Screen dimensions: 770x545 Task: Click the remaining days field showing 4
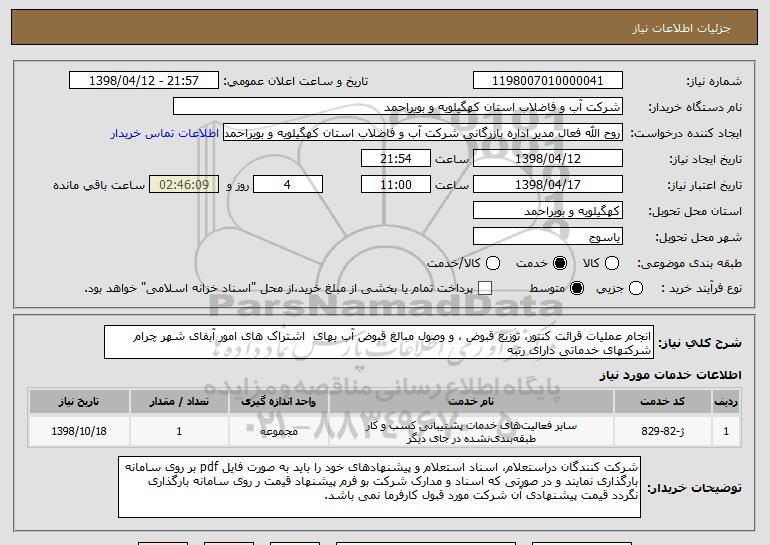(288, 185)
